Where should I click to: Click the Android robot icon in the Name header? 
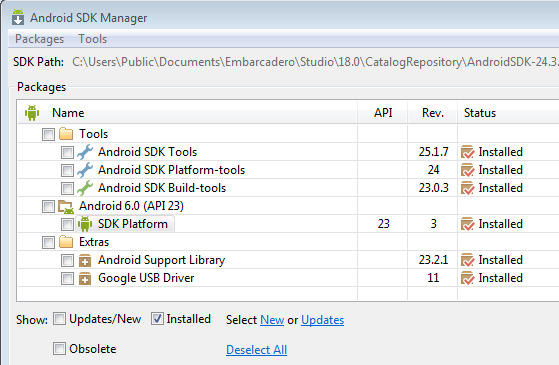(32, 113)
